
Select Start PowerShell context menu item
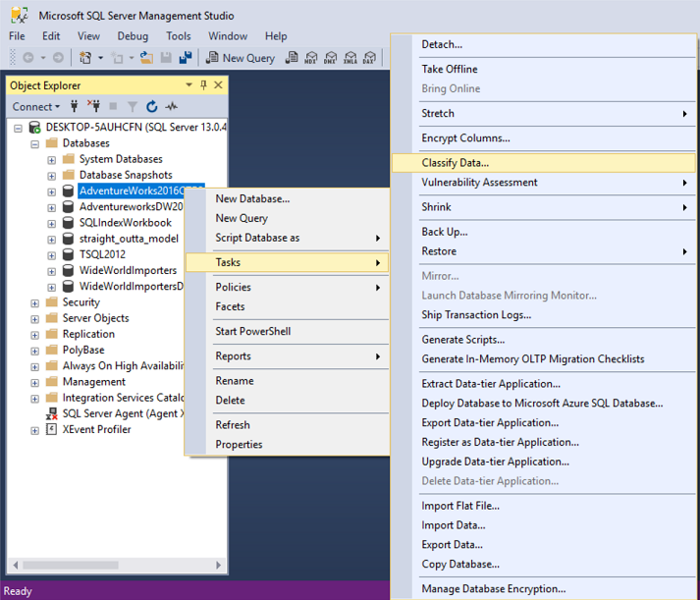click(287, 331)
